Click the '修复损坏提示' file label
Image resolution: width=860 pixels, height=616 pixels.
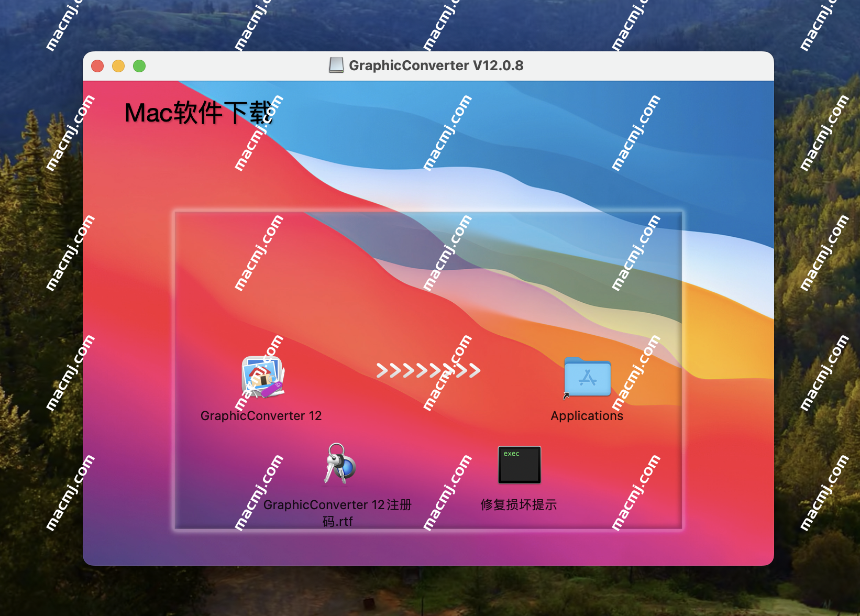click(x=519, y=505)
